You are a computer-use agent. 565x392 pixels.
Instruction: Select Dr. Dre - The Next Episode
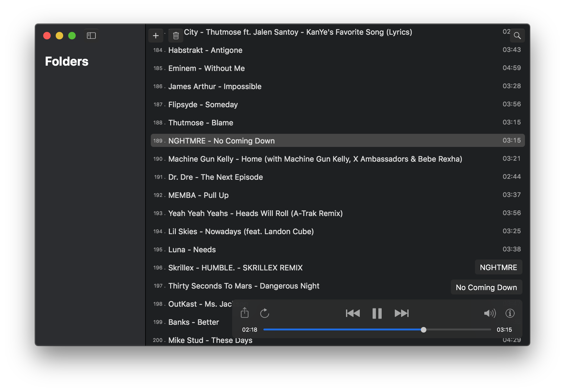click(x=338, y=177)
